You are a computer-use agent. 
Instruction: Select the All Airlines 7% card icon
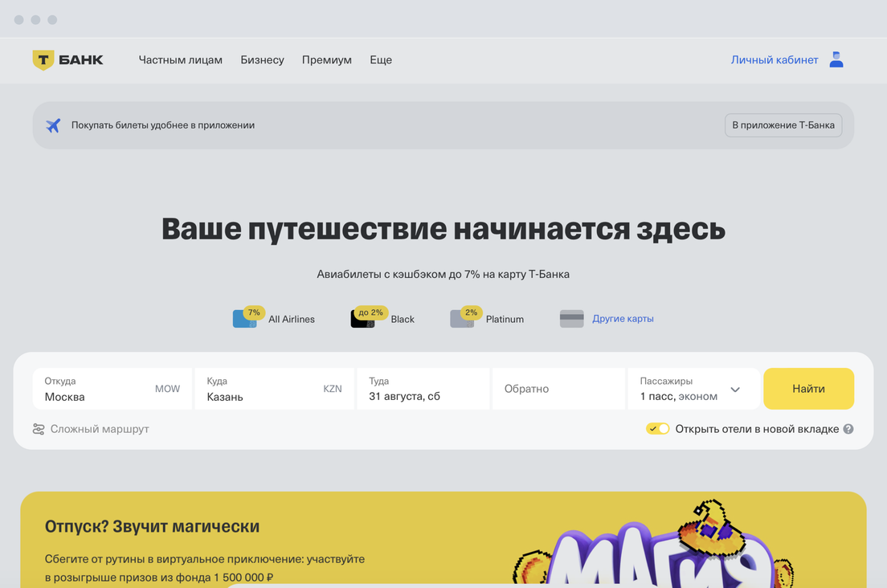(246, 318)
